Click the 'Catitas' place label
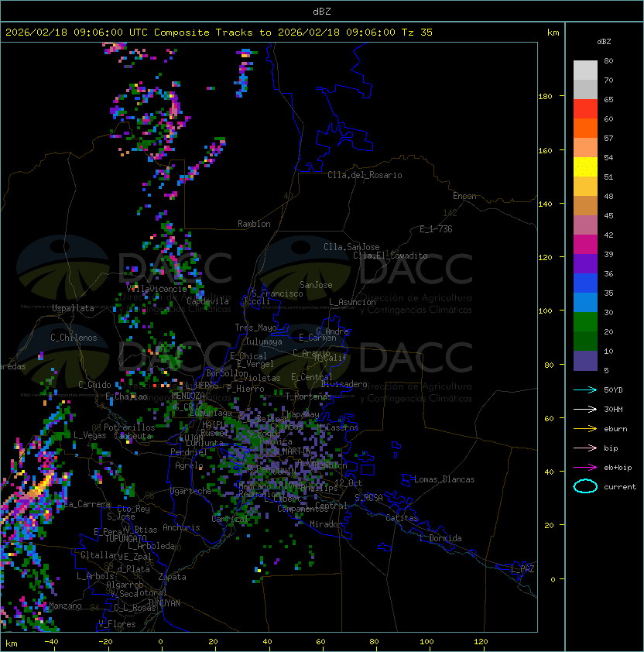Image resolution: width=644 pixels, height=652 pixels. pos(402,518)
